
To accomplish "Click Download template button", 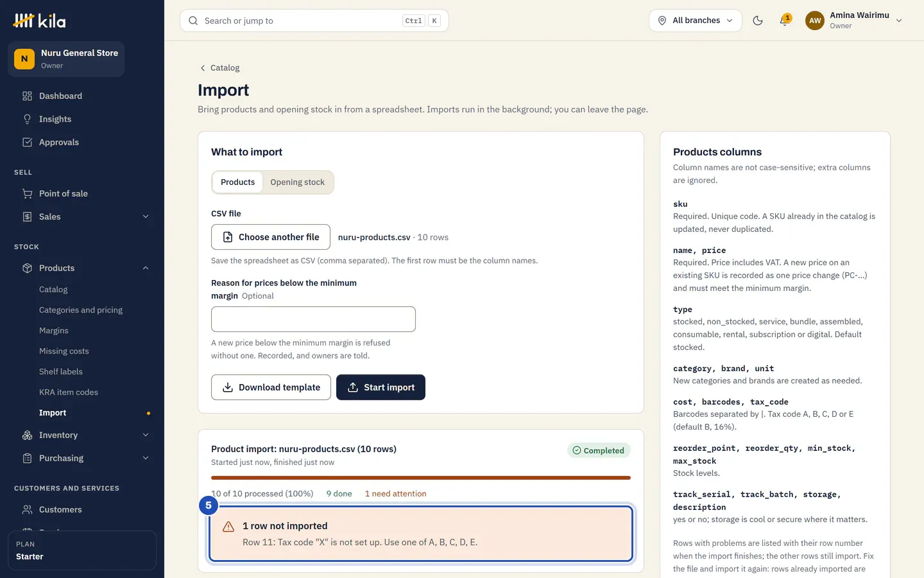I will pyautogui.click(x=271, y=387).
